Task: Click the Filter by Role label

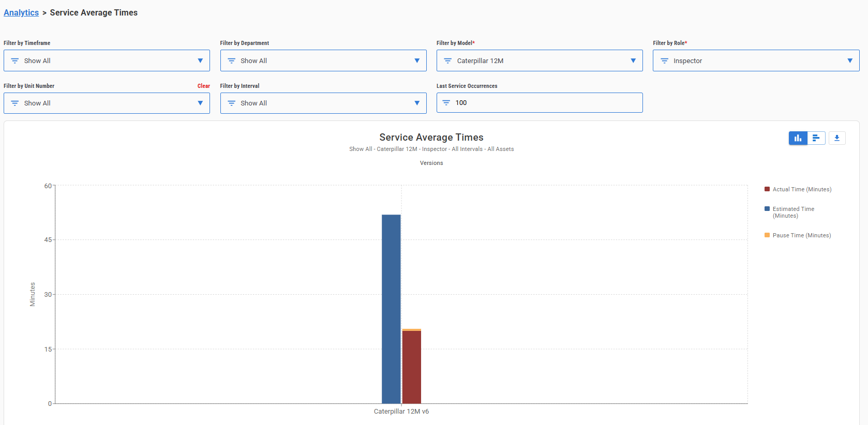Action: click(x=670, y=43)
